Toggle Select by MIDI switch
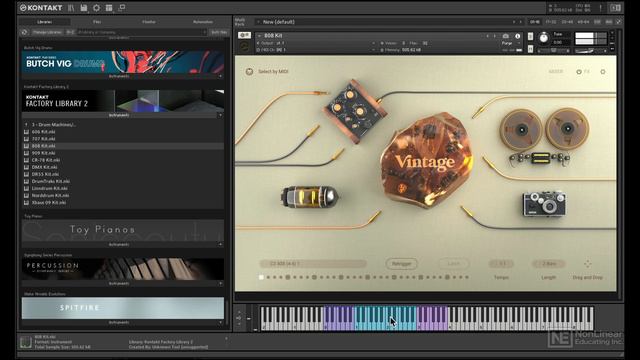 [249, 71]
